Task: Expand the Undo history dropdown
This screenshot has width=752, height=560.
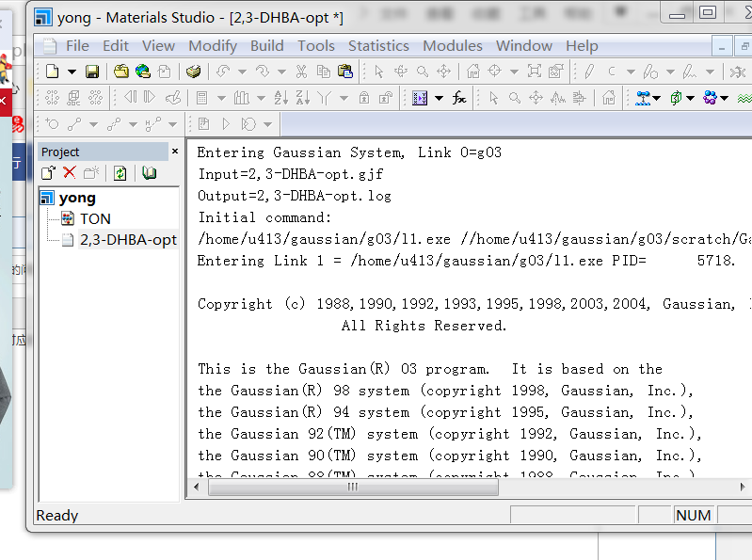Action: [242, 72]
